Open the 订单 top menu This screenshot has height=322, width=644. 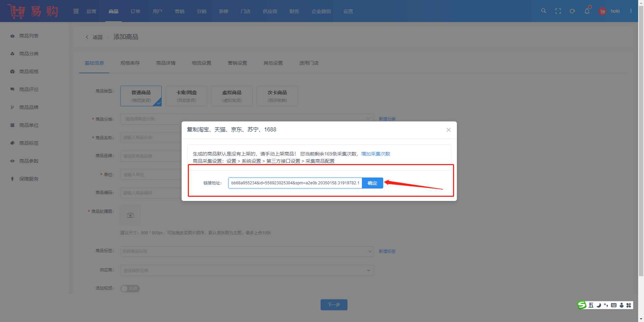[136, 11]
